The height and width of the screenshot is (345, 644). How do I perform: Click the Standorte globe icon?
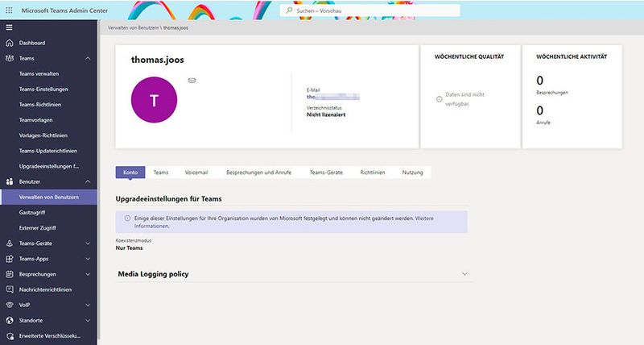10,320
